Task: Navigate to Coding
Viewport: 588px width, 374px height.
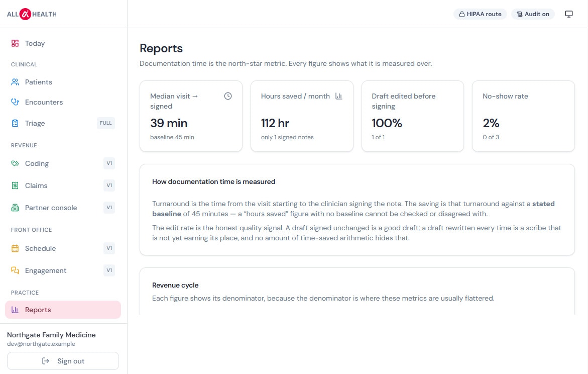Action: click(63, 163)
